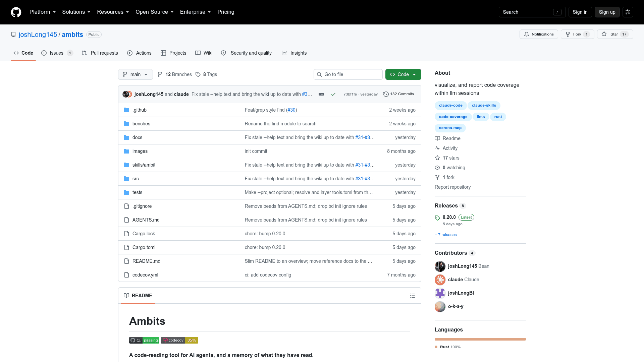The height and width of the screenshot is (362, 644).
Task: Click the Sign in button
Action: tap(580, 12)
